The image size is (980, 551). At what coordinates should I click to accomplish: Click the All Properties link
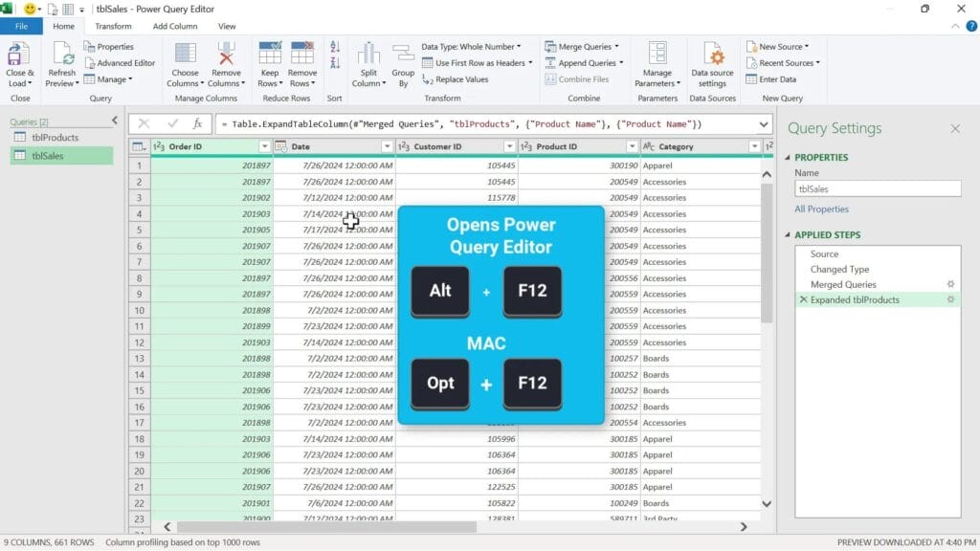tap(821, 209)
